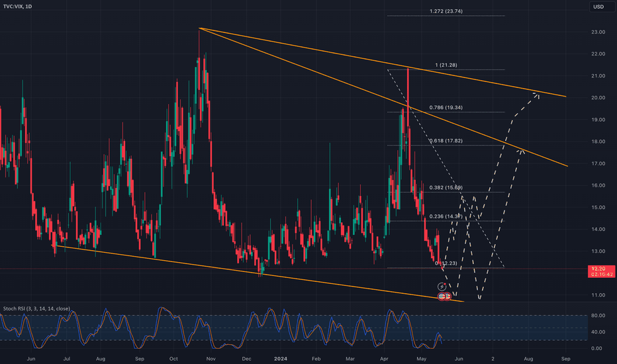Open the lightning bolt event marker
This screenshot has width=617, height=364.
click(442, 287)
